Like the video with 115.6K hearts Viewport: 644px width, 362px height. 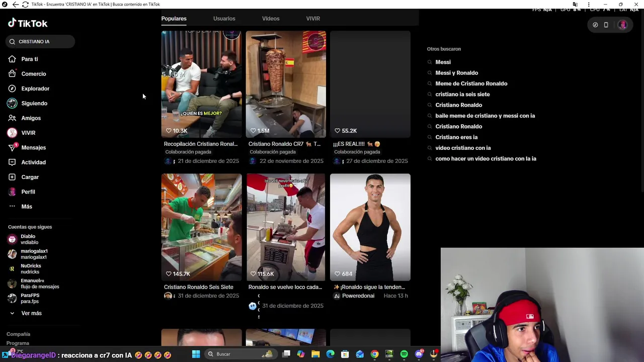[253, 274]
